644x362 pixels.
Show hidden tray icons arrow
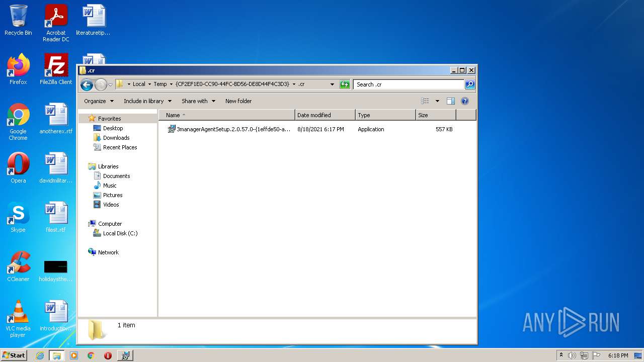(x=561, y=355)
